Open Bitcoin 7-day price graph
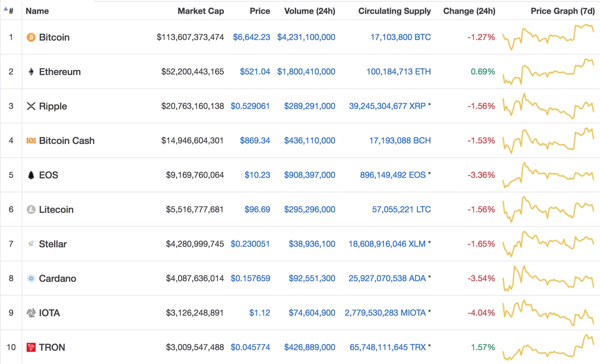The height and width of the screenshot is (364, 600). point(548,36)
